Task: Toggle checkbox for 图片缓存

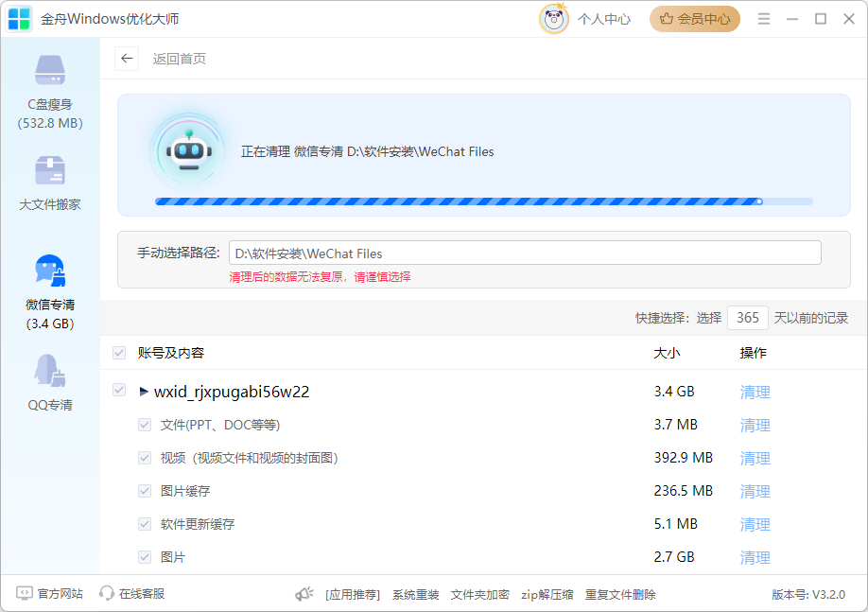Action: pos(145,491)
